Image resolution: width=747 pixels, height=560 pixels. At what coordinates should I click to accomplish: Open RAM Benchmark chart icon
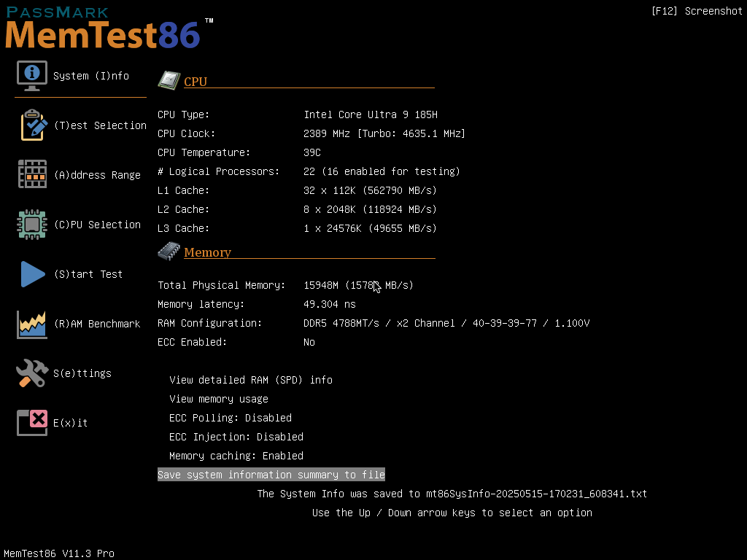pos(32,324)
